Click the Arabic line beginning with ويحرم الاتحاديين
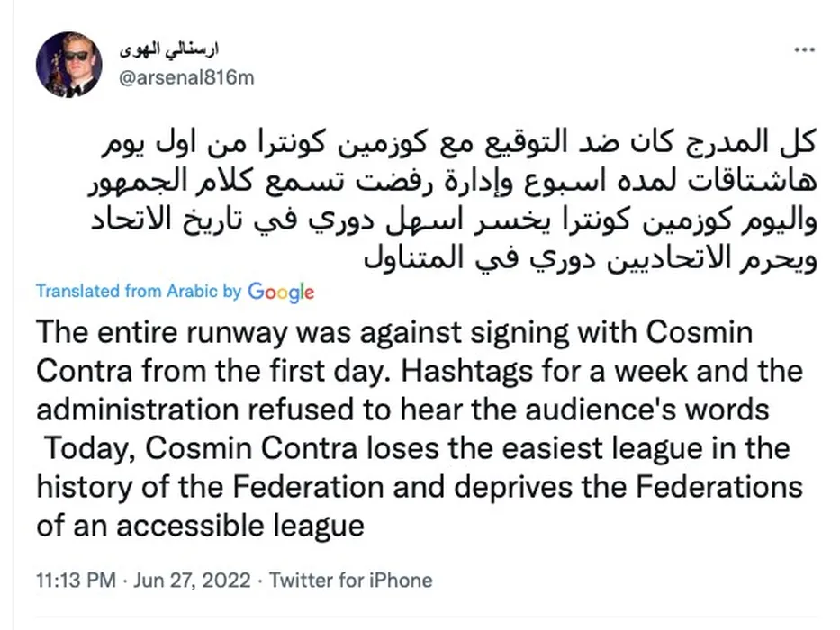840x630 pixels. [x=585, y=259]
